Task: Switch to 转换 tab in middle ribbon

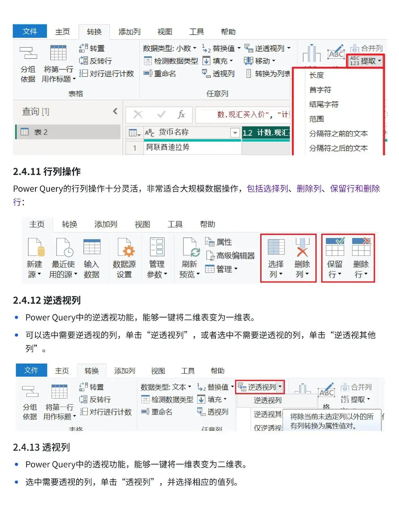Action: point(69,224)
